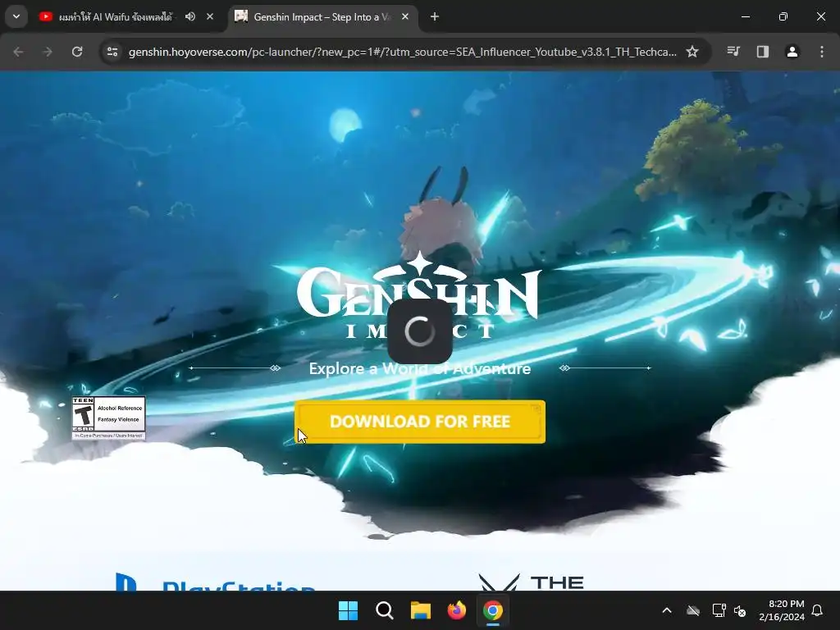View site information icon in address bar
This screenshot has width=840, height=630.
(x=112, y=52)
